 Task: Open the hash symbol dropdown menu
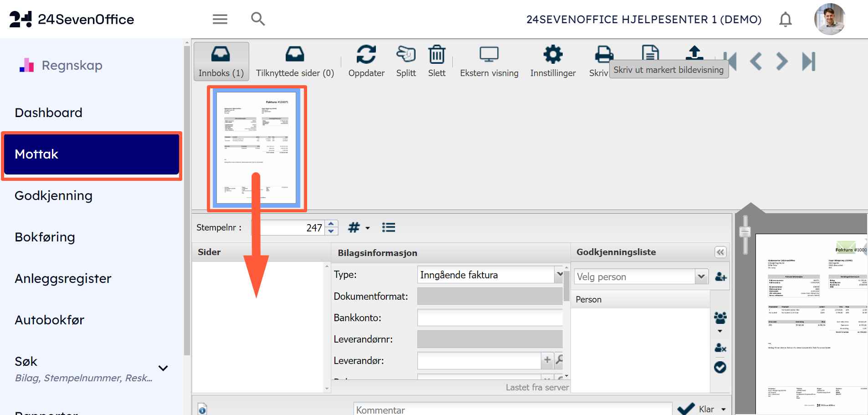[x=359, y=227]
